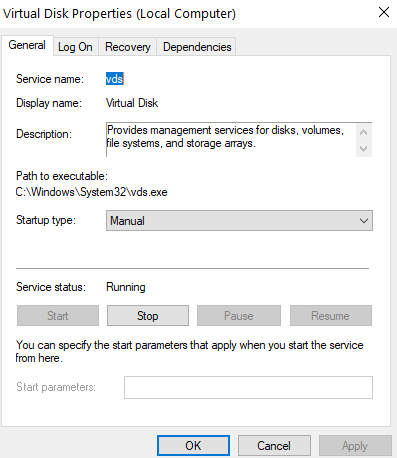This screenshot has width=397, height=458.
Task: Click the disabled Start button
Action: click(x=58, y=315)
